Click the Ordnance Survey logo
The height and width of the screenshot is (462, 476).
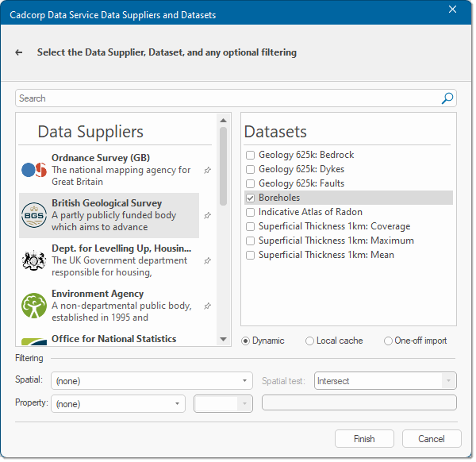click(34, 170)
